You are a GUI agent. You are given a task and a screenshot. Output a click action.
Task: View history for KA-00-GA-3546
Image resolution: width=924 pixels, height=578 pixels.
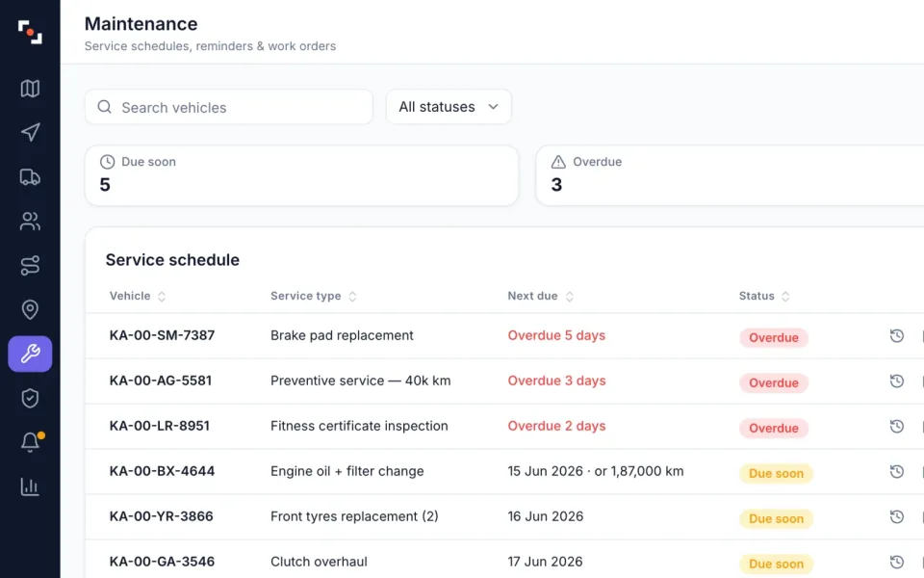pyautogui.click(x=896, y=562)
